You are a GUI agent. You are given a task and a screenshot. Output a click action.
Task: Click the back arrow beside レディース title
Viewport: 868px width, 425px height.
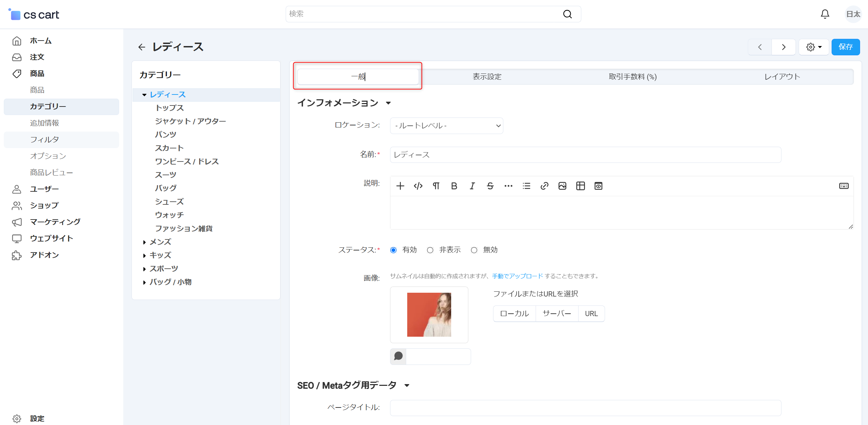click(142, 47)
